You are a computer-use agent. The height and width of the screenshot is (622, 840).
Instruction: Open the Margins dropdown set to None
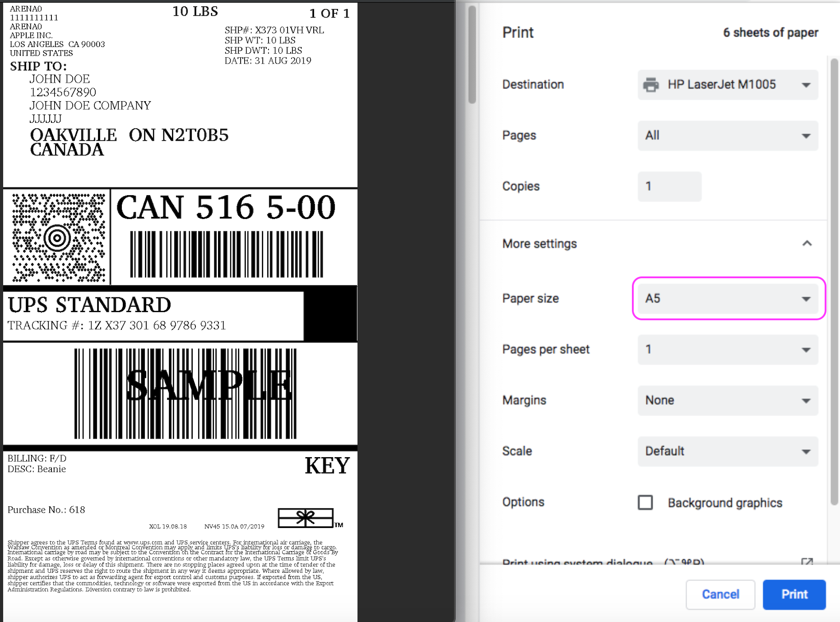[x=728, y=400]
